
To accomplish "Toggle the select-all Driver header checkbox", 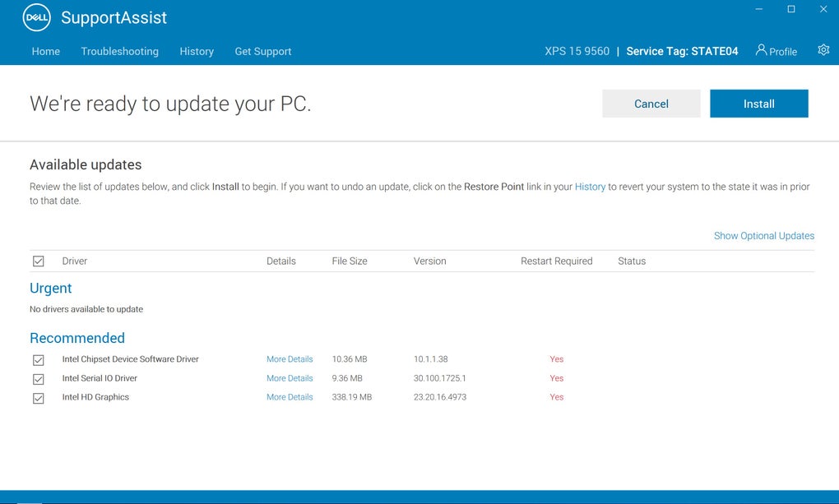I will coord(39,261).
